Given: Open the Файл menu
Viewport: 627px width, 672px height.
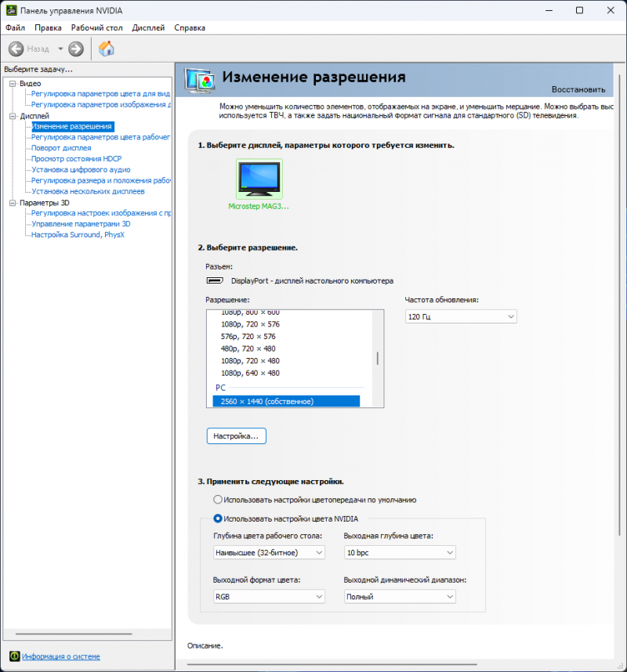Looking at the screenshot, I should coord(15,27).
